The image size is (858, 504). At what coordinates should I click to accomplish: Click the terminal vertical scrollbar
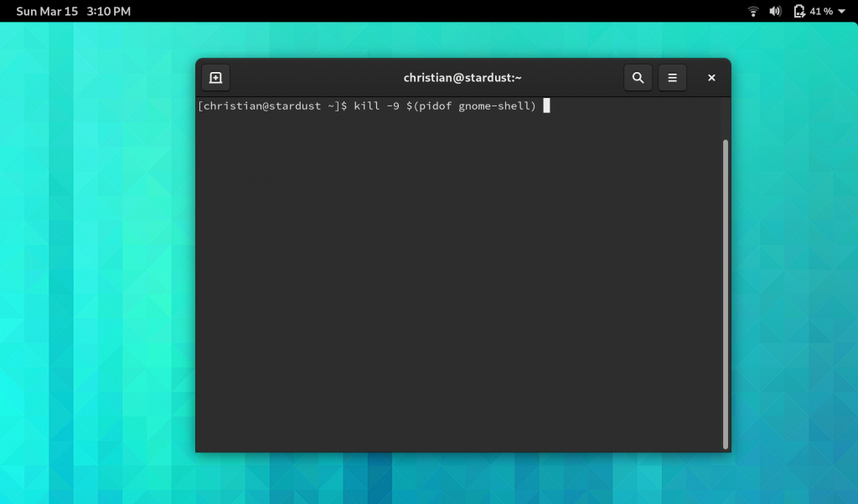click(726, 294)
